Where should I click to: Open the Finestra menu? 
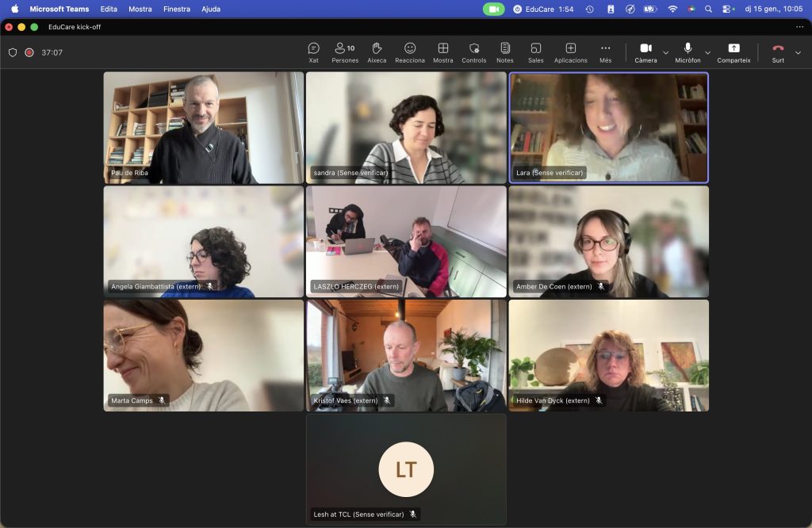pos(176,9)
